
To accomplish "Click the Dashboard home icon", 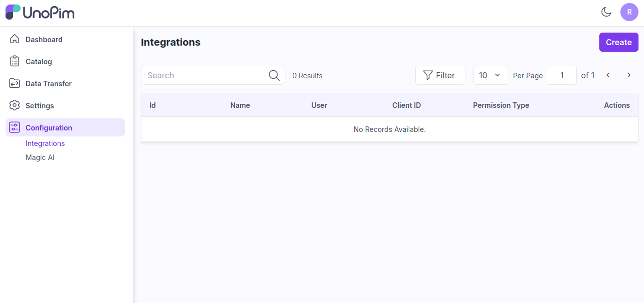I will [x=15, y=39].
